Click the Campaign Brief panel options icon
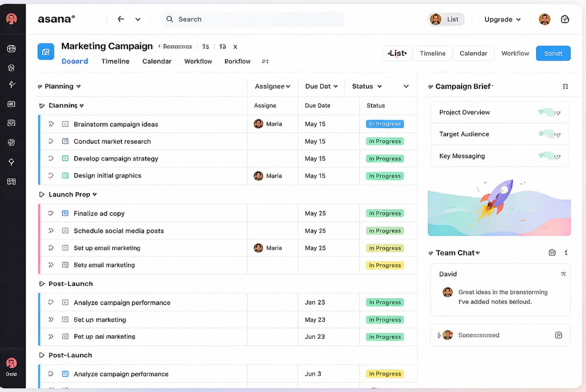This screenshot has height=392, width=586. pyautogui.click(x=565, y=86)
